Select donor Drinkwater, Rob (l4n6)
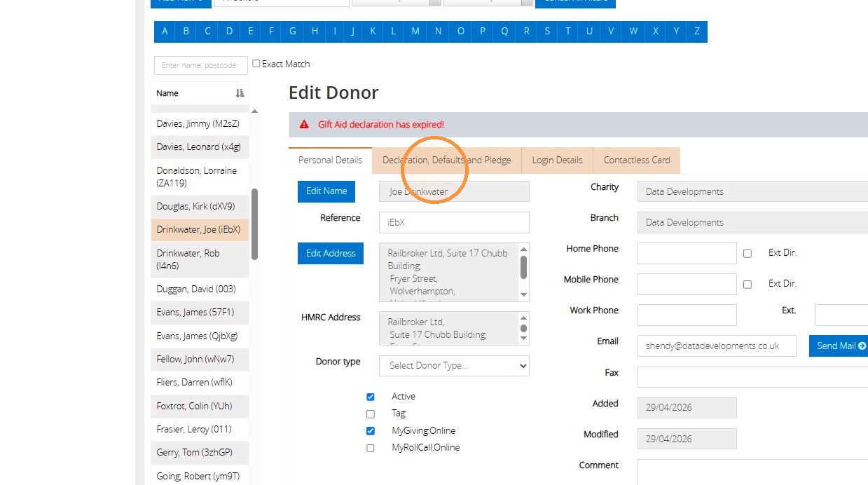The height and width of the screenshot is (485, 868). pos(200,259)
